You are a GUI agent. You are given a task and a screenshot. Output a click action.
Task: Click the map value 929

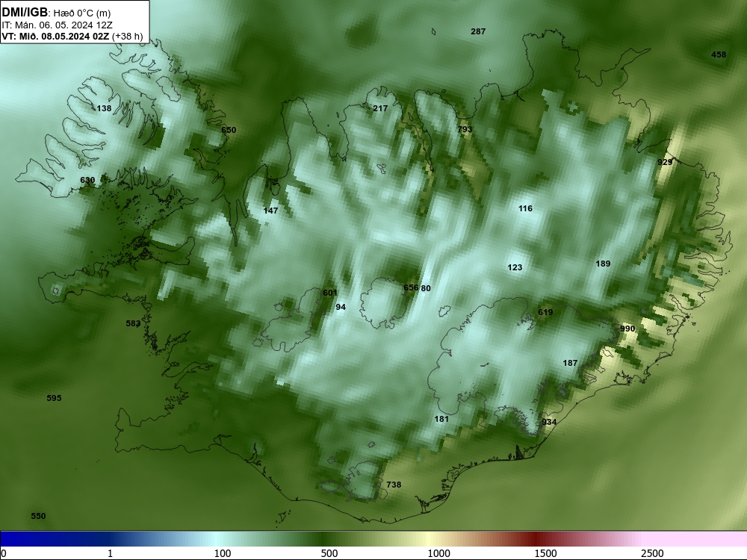point(665,162)
